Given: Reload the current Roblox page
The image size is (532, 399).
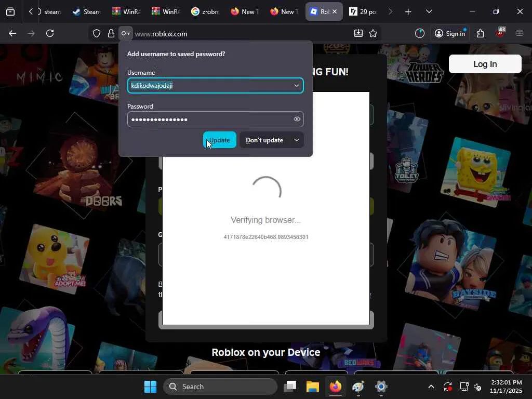Looking at the screenshot, I should pyautogui.click(x=50, y=33).
